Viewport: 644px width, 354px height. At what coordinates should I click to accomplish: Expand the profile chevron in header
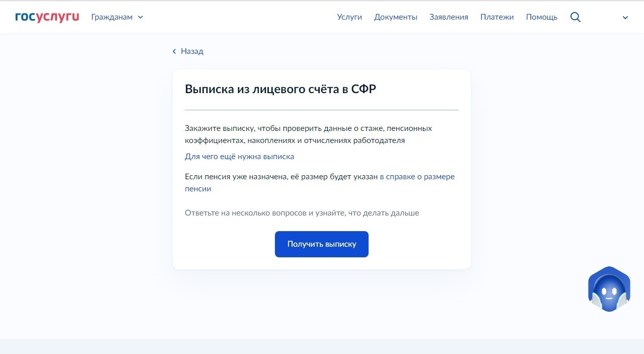click(x=625, y=18)
